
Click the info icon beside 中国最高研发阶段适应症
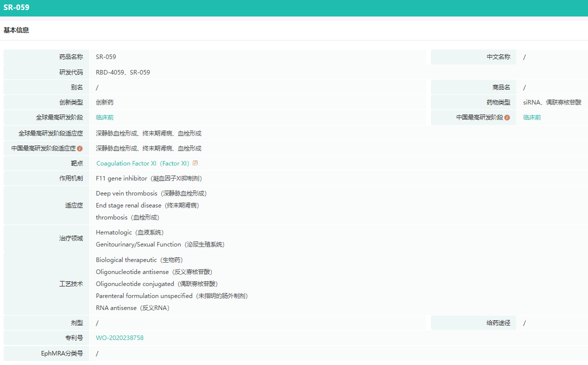[x=80, y=148]
